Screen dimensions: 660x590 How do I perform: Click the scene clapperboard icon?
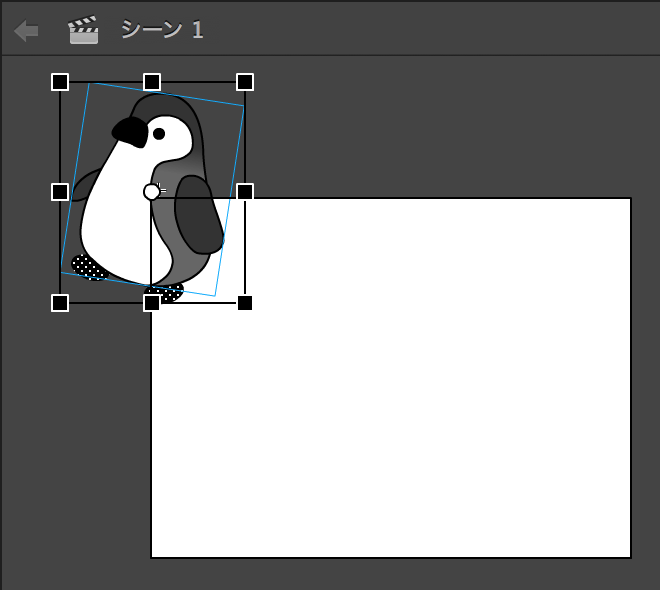(x=83, y=30)
